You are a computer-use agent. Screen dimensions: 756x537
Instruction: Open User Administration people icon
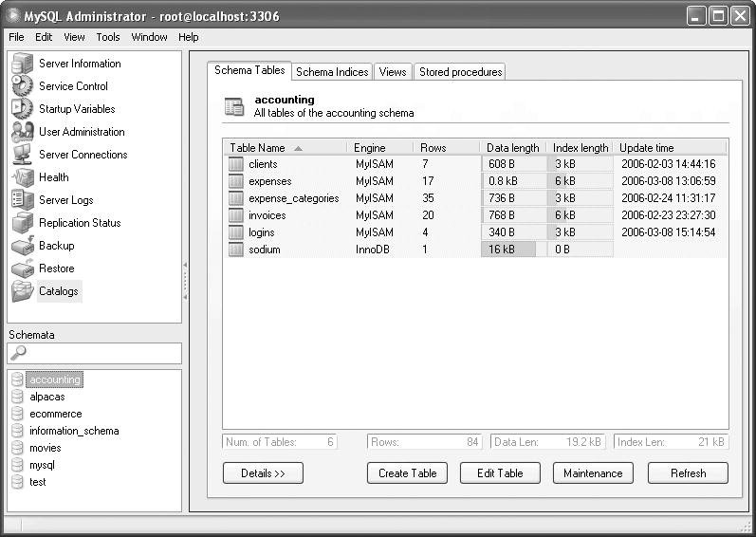(x=22, y=132)
